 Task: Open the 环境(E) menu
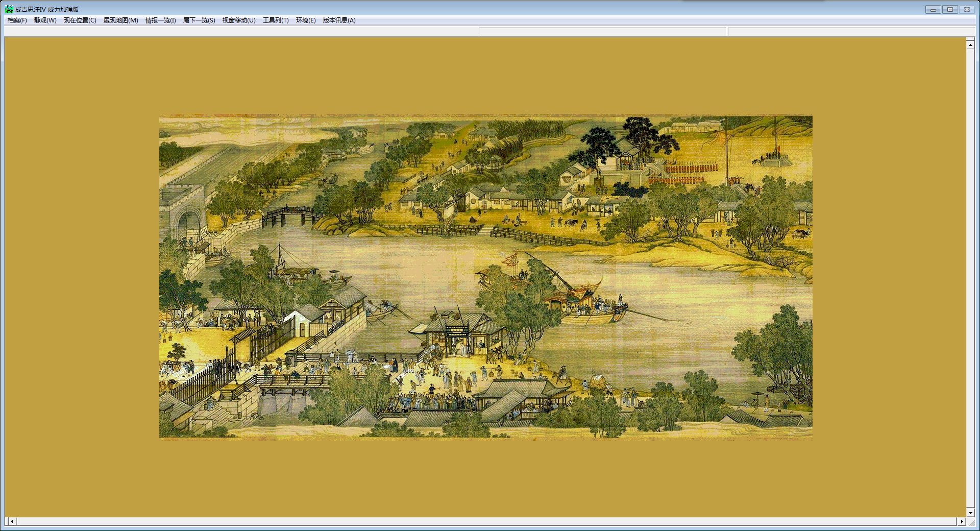point(306,20)
